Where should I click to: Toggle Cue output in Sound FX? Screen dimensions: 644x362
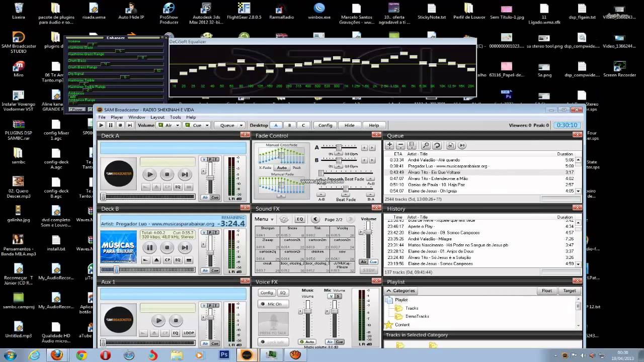coord(373,262)
